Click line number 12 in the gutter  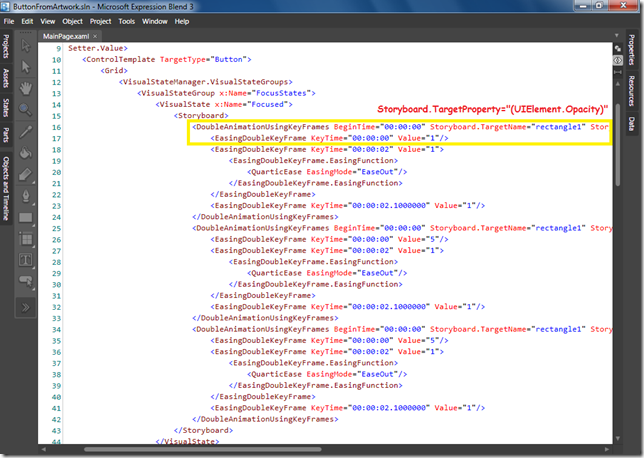[x=56, y=82]
